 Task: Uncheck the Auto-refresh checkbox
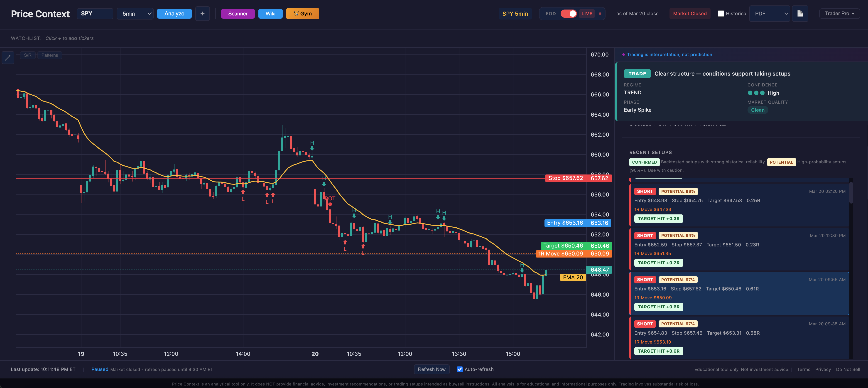pyautogui.click(x=460, y=369)
